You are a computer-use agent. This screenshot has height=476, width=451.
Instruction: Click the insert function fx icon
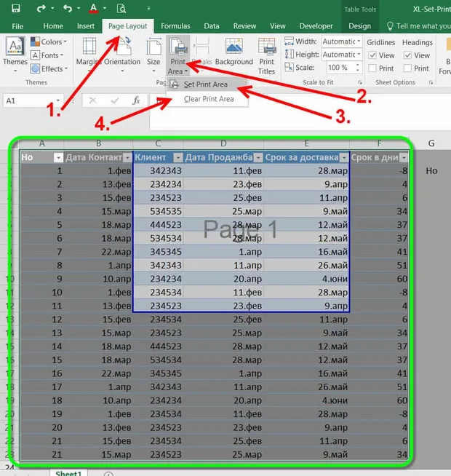[x=136, y=100]
